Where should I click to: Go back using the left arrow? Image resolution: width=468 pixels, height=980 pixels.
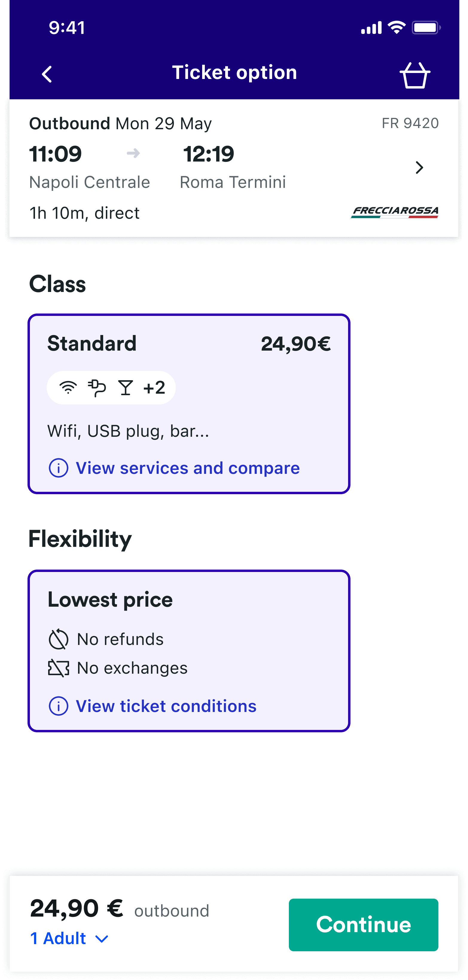pos(47,74)
